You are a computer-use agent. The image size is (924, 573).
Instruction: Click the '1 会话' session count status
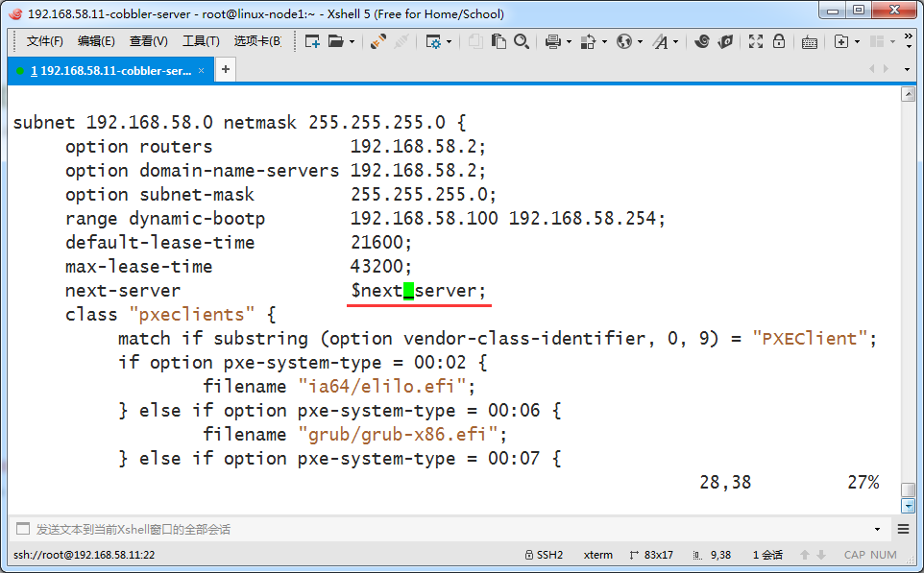767,555
